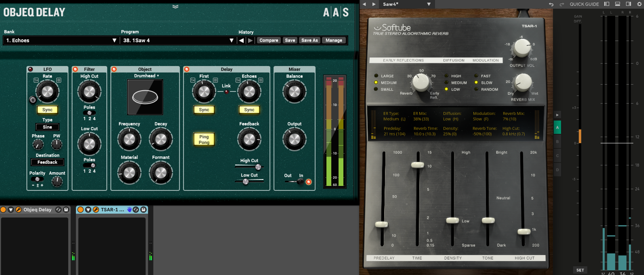Select preset slot B in Softube
The width and height of the screenshot is (644, 275).
coord(557,142)
